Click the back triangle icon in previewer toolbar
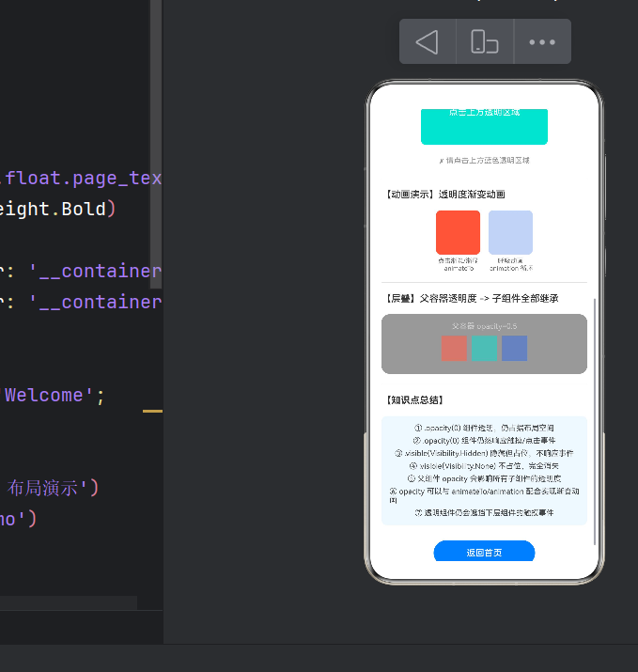Viewport: 638px width, 672px height. tap(428, 41)
